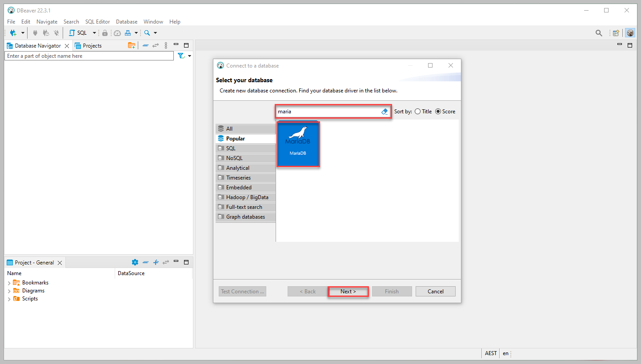The image size is (641, 364).
Task: Open the File menu
Action: click(x=11, y=22)
